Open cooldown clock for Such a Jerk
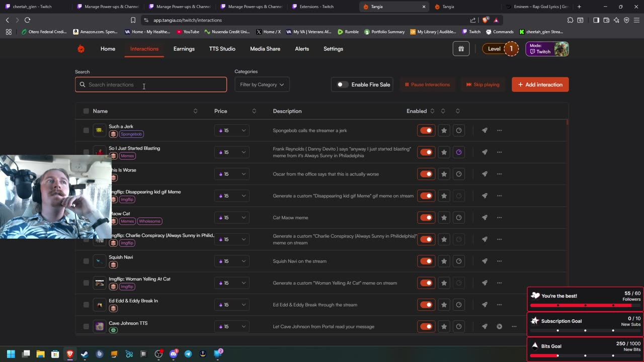Screen dimensions: 644x362 point(459,130)
